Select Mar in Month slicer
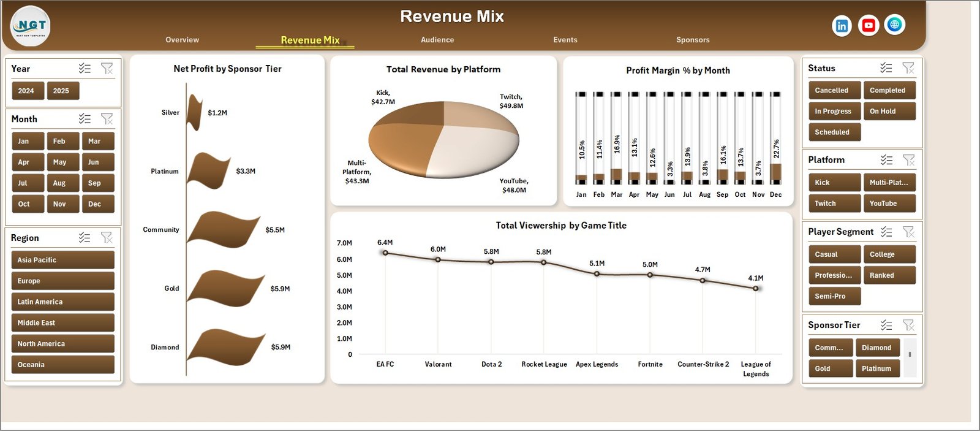The height and width of the screenshot is (431, 980). click(x=98, y=141)
